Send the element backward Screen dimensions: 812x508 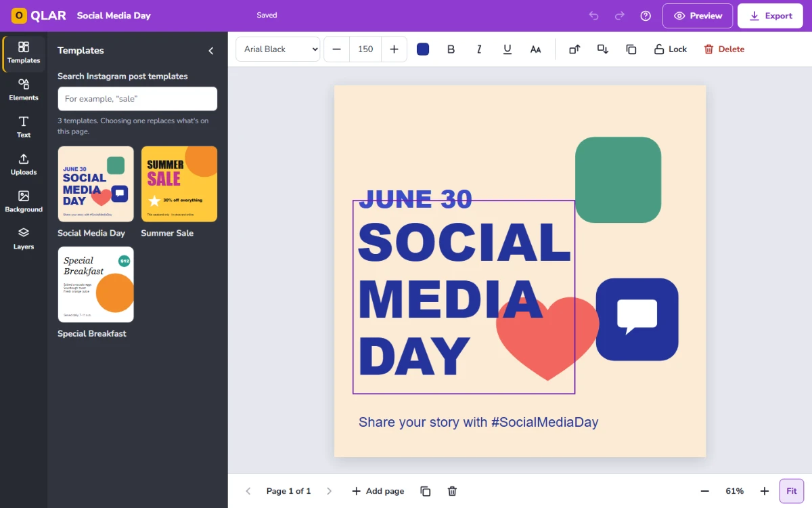(x=603, y=49)
